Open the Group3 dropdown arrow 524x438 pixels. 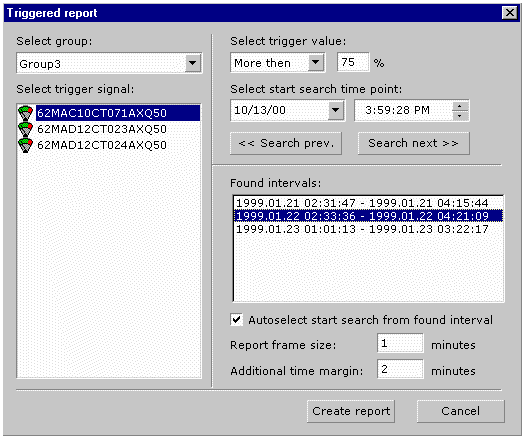(192, 63)
